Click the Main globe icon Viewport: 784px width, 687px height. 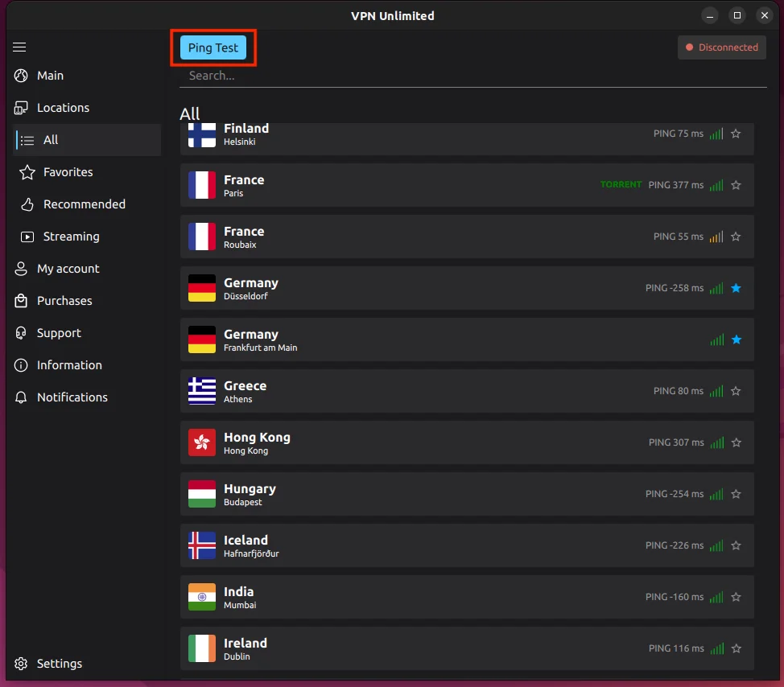tap(21, 76)
